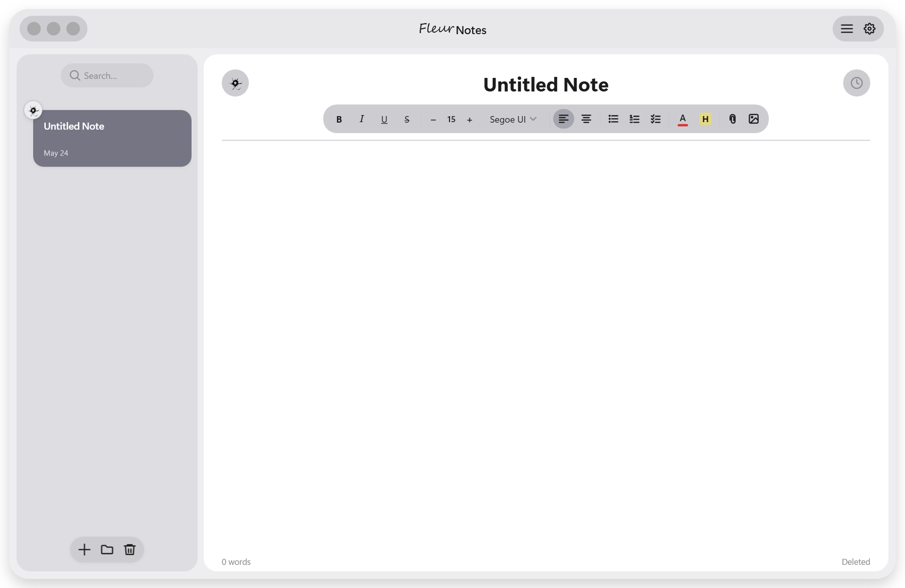Open the hamburger menu
Image resolution: width=905 pixels, height=588 pixels.
click(847, 29)
